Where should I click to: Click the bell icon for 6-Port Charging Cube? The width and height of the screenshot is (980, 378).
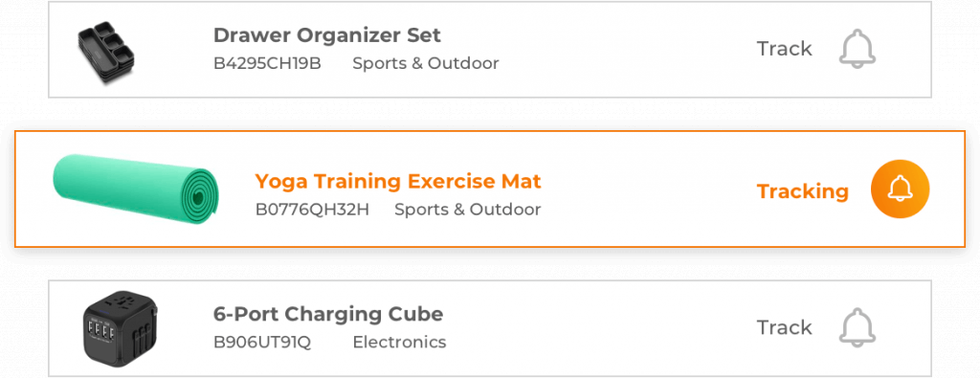click(x=857, y=327)
